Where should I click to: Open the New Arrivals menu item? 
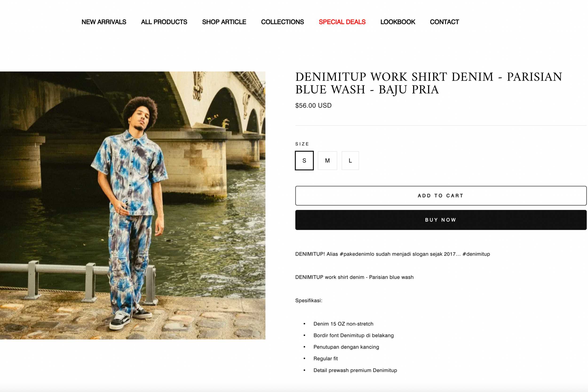[x=104, y=22]
